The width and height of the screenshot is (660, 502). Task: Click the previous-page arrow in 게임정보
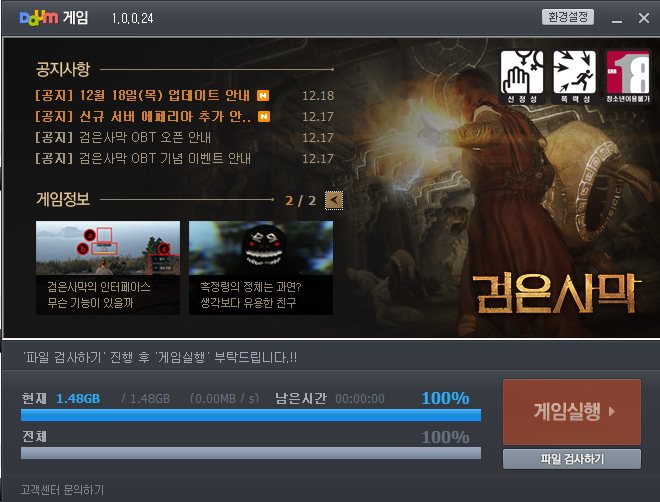coord(334,200)
